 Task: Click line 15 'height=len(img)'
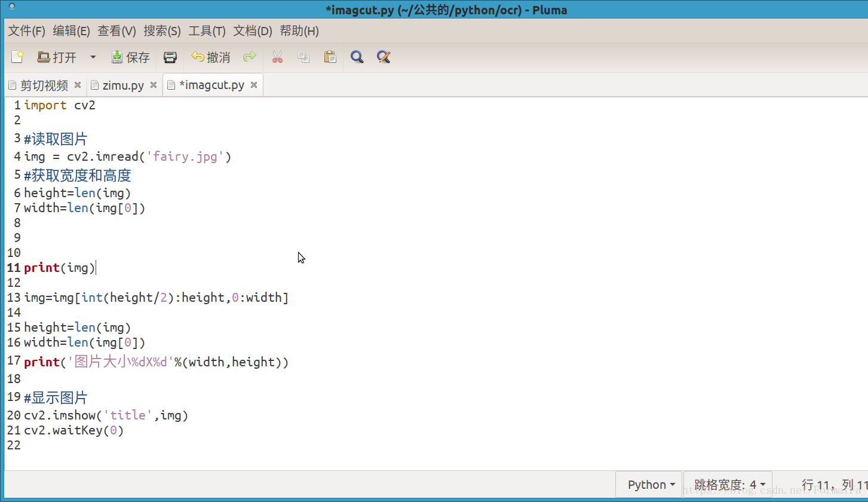point(77,327)
